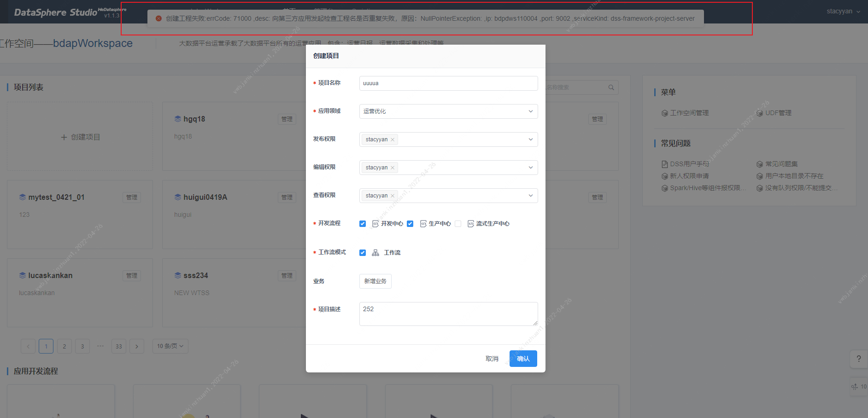This screenshot has height=418, width=868.
Task: Click 确认 to confirm project creation
Action: (523, 359)
